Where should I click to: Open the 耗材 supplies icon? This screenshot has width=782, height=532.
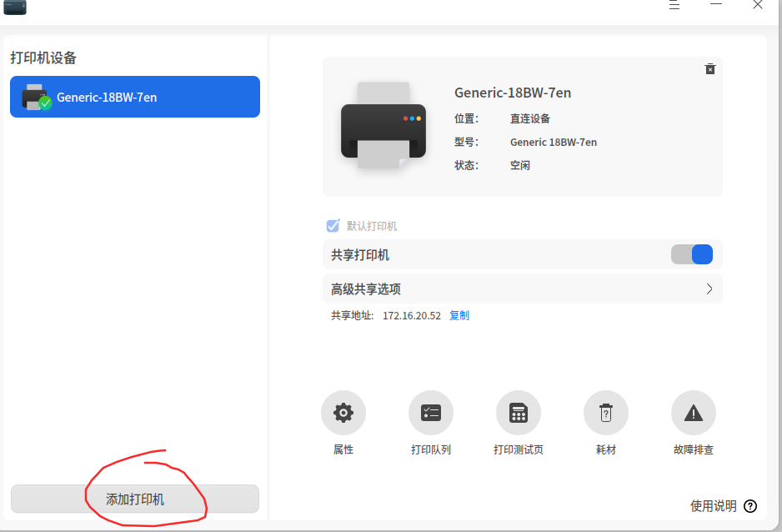[x=606, y=413]
